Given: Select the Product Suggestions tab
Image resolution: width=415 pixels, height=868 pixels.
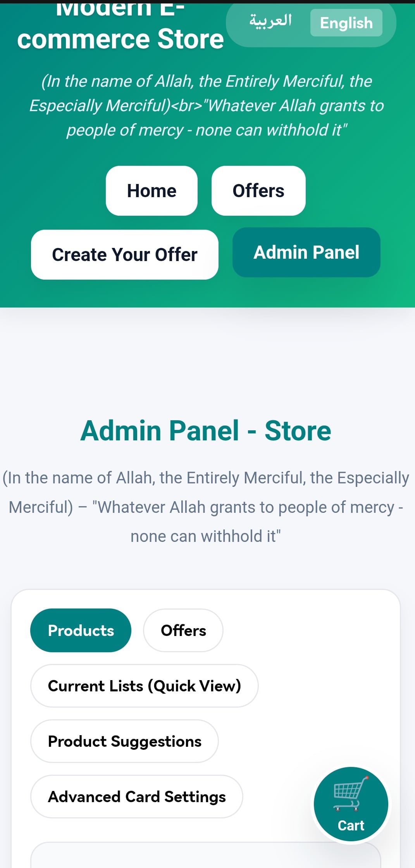Looking at the screenshot, I should (x=124, y=741).
